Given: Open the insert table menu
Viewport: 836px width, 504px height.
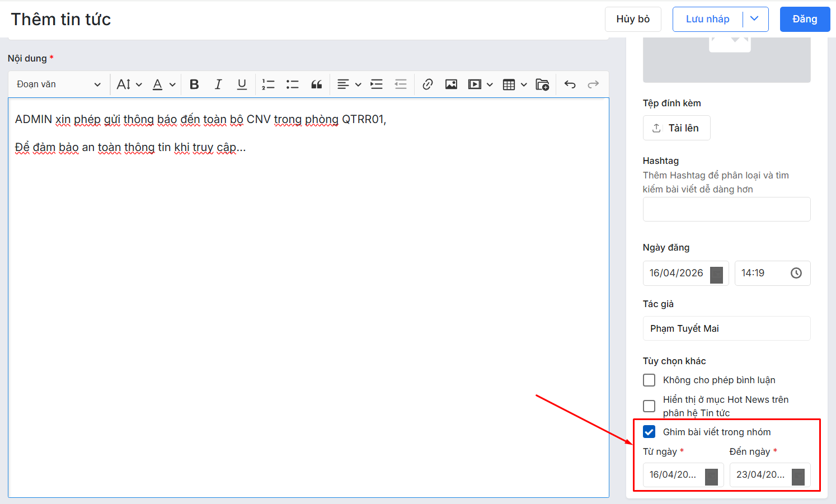Looking at the screenshot, I should [514, 84].
